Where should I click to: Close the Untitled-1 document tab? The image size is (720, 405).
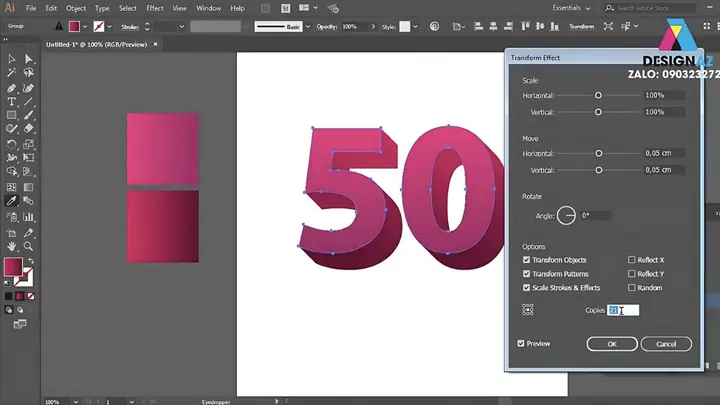click(x=155, y=45)
